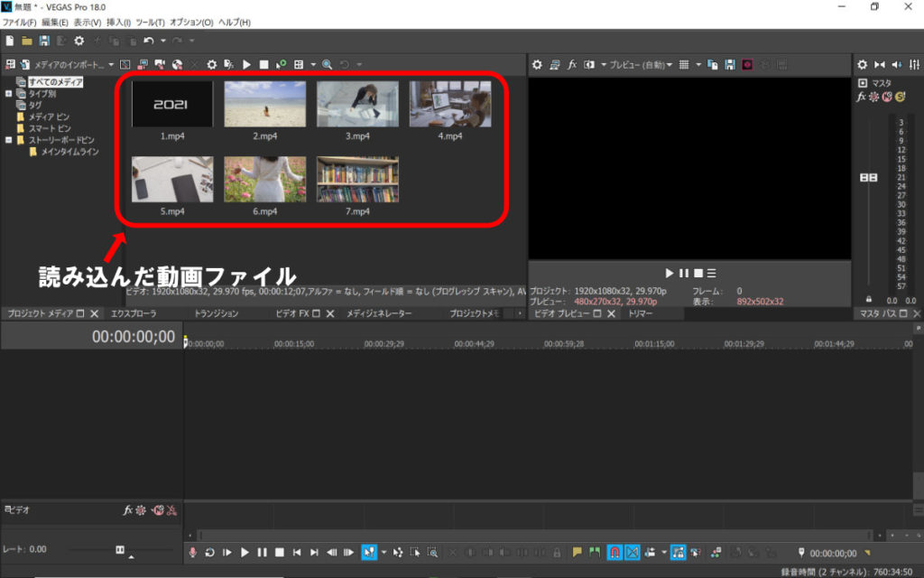Click the record microphone icon in transport bar
The height and width of the screenshot is (578, 924).
click(192, 552)
